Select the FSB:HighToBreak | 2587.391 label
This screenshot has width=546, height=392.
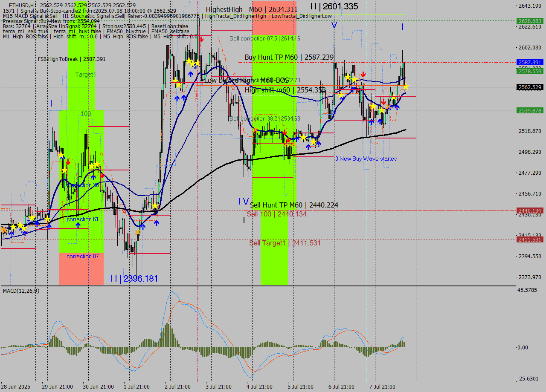click(71, 59)
